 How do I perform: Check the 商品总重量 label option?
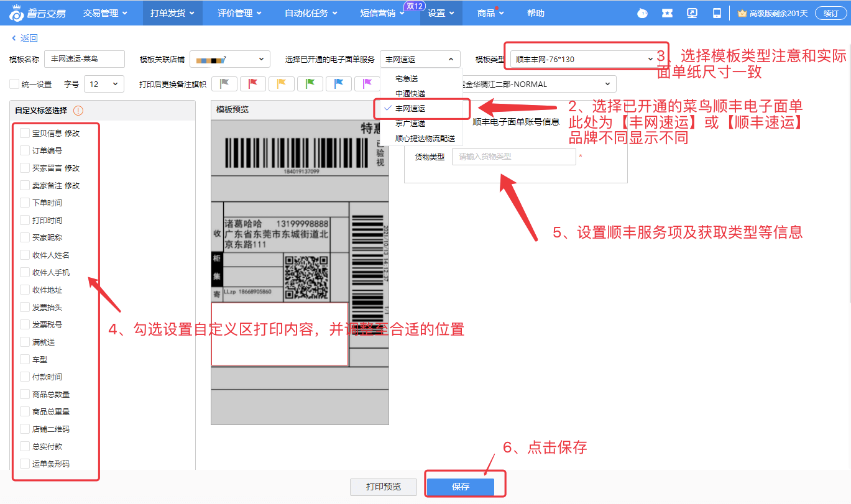coord(25,411)
